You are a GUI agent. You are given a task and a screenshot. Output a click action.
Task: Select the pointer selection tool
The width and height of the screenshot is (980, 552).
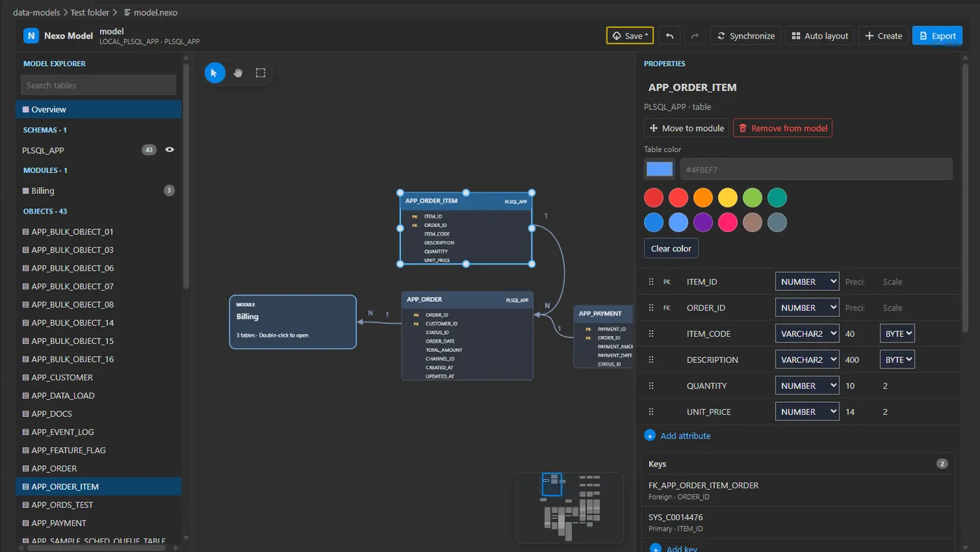pyautogui.click(x=215, y=73)
